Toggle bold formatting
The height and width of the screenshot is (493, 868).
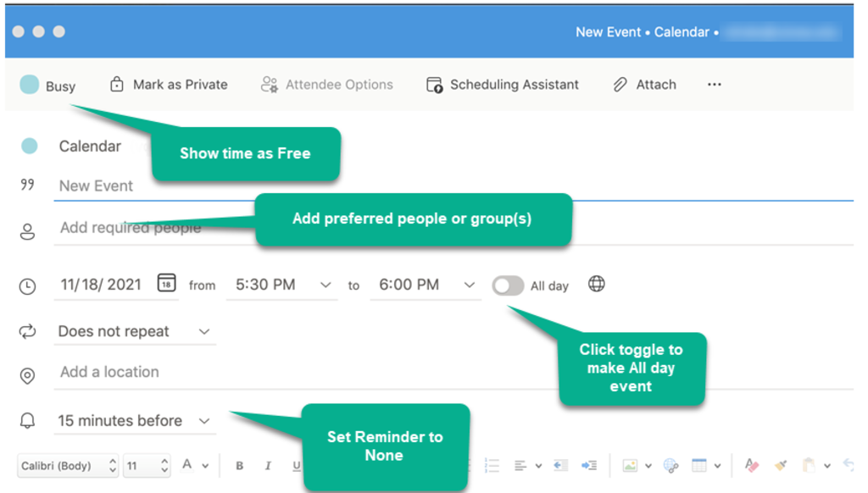239,465
